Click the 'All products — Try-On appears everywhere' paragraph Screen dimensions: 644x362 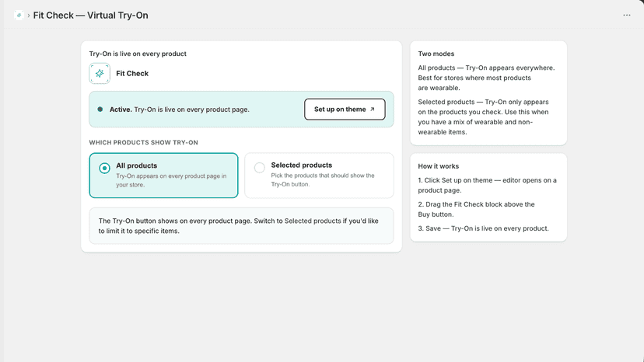pos(486,78)
